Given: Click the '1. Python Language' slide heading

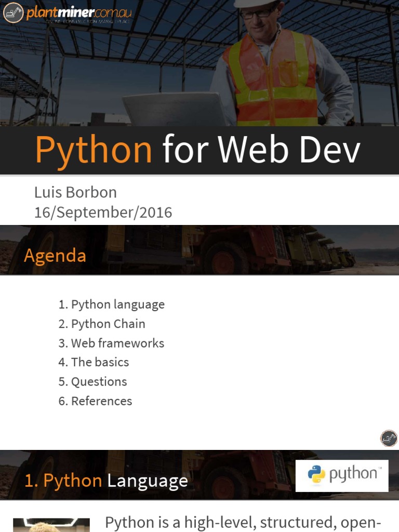Looking at the screenshot, I should click(106, 481).
